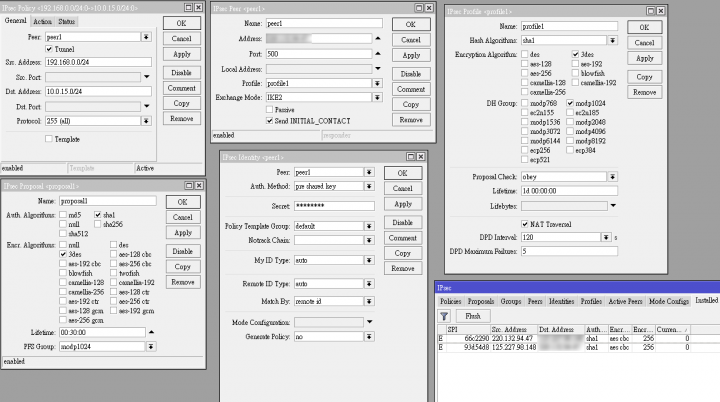Switch to Action tab in IPsec Policy
Image resolution: width=720 pixels, height=402 pixels.
coord(42,22)
